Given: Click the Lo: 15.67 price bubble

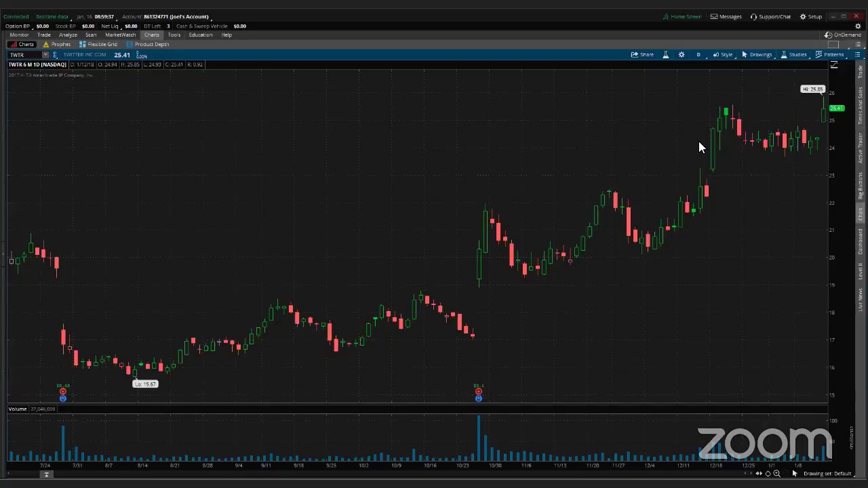Looking at the screenshot, I should (x=145, y=384).
